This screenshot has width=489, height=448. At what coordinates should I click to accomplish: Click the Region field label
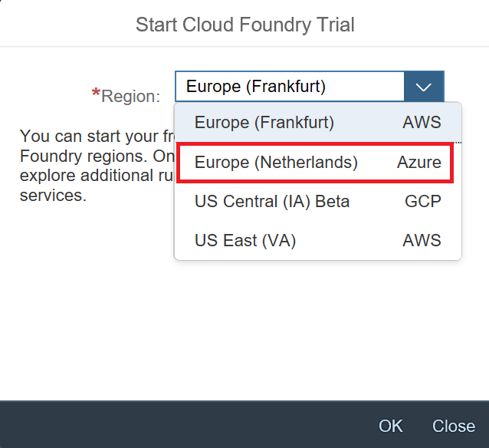tap(131, 96)
